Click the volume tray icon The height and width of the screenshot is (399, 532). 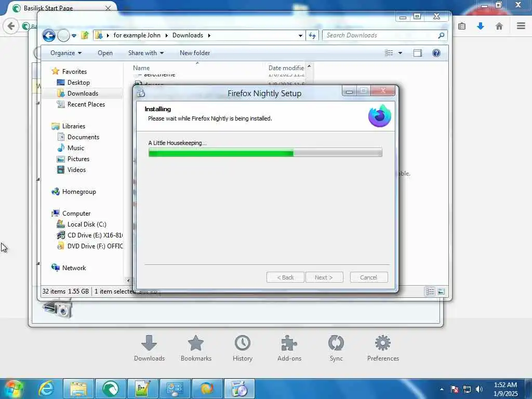(479, 389)
